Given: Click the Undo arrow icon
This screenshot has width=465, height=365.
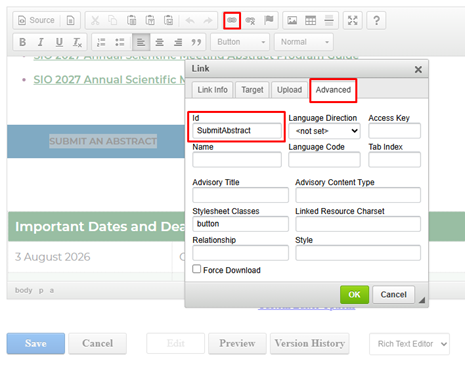Looking at the screenshot, I should tap(190, 20).
